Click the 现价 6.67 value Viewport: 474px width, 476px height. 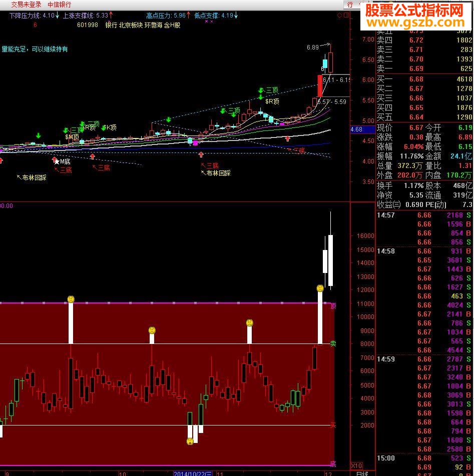[416, 127]
